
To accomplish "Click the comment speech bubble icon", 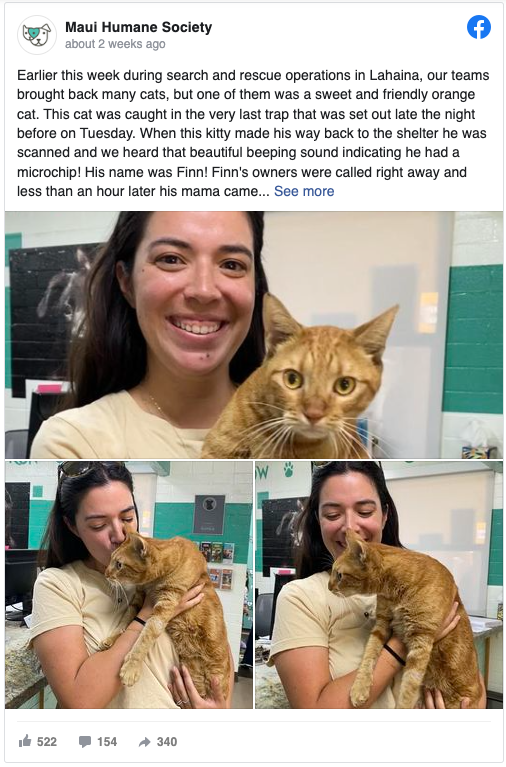I will tap(85, 742).
